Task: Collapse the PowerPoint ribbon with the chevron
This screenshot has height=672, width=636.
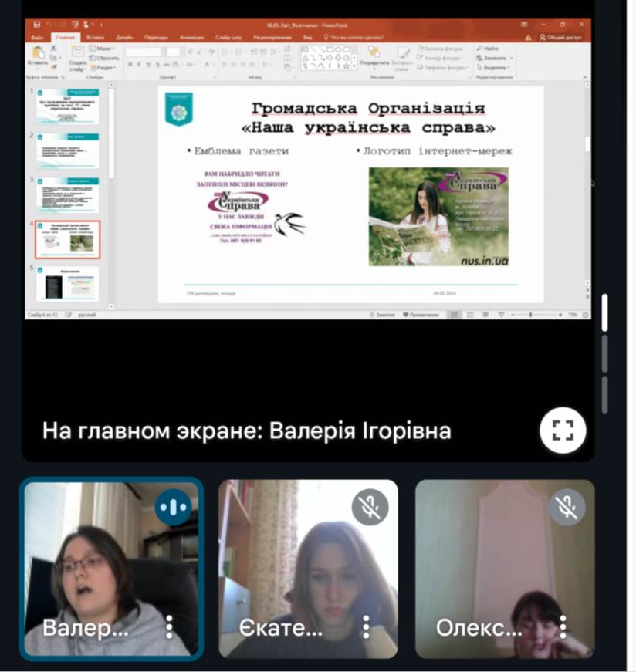Action: coord(585,77)
